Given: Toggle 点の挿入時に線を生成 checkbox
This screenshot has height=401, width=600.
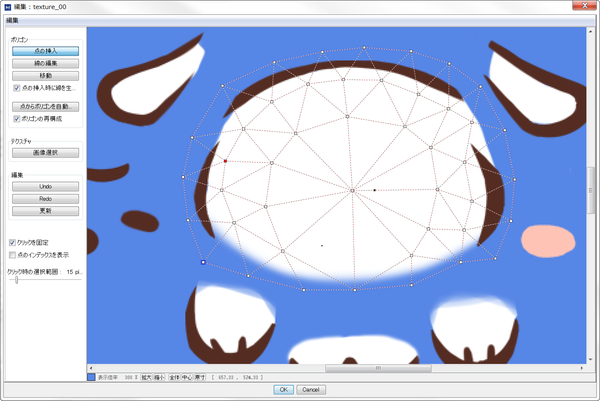Looking at the screenshot, I should 17,88.
